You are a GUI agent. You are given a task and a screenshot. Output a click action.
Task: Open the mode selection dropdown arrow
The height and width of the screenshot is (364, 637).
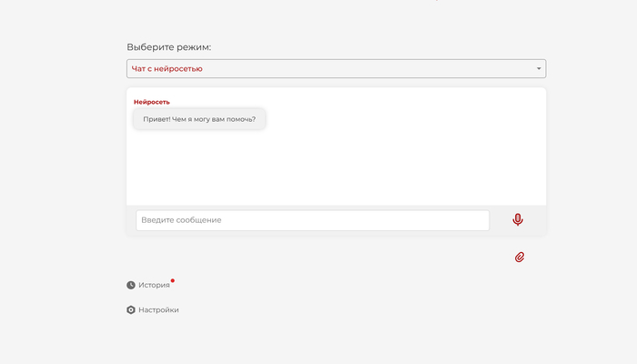538,68
